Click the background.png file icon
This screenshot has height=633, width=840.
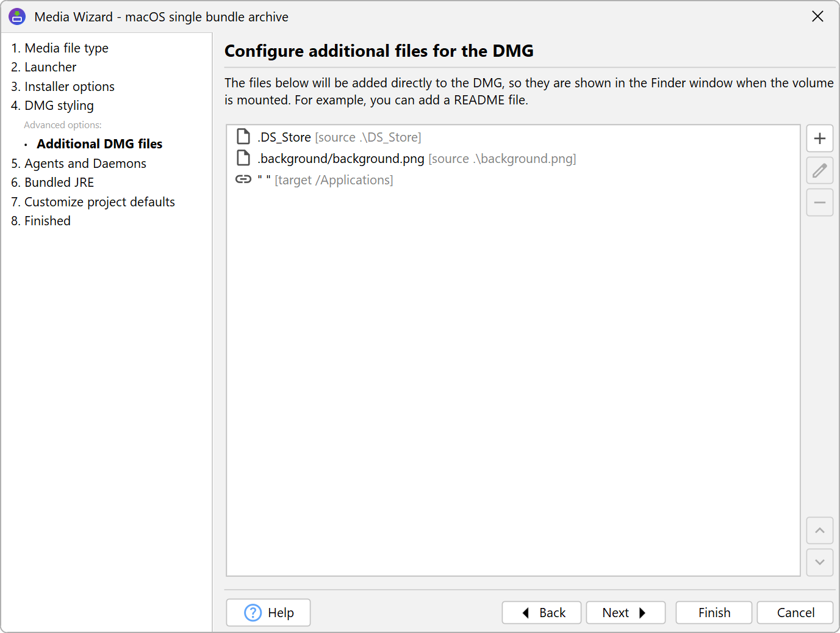click(243, 158)
